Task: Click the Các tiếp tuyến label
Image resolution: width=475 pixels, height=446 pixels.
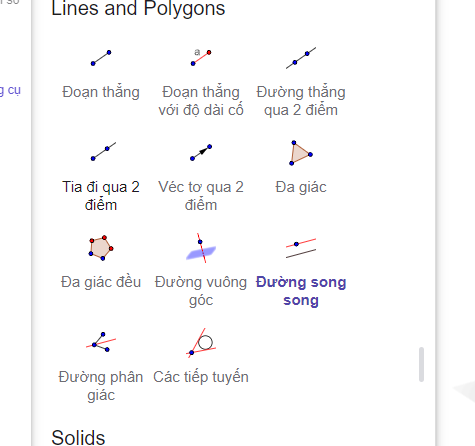Action: pyautogui.click(x=201, y=377)
